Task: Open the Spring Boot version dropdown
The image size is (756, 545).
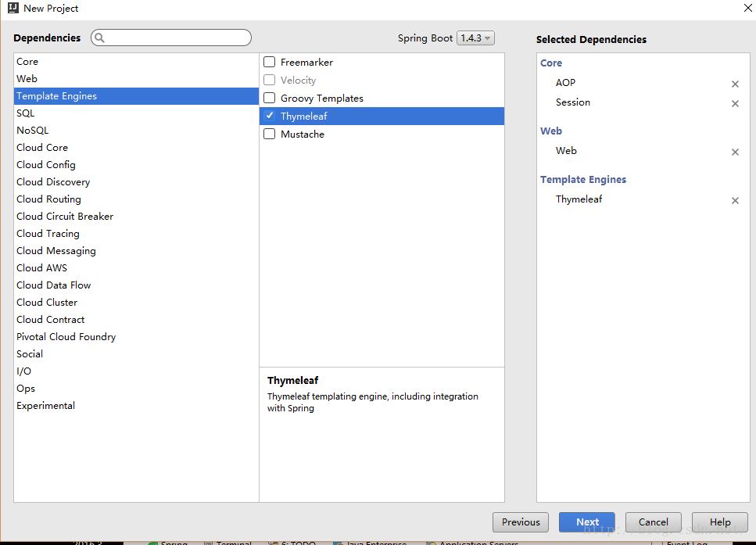Action: (475, 38)
